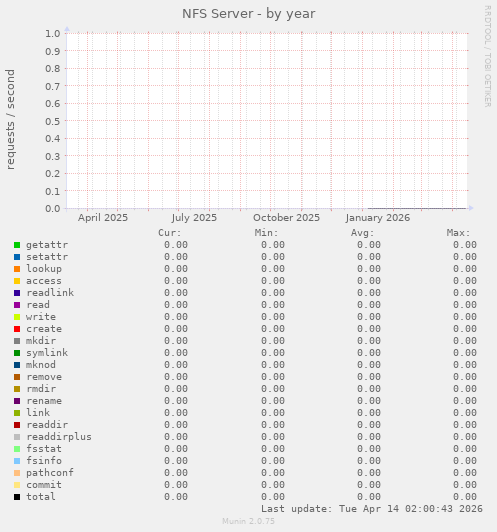This screenshot has height=532, width=497.
Task: Click the brown remove legend swatch
Action: pos(17,377)
